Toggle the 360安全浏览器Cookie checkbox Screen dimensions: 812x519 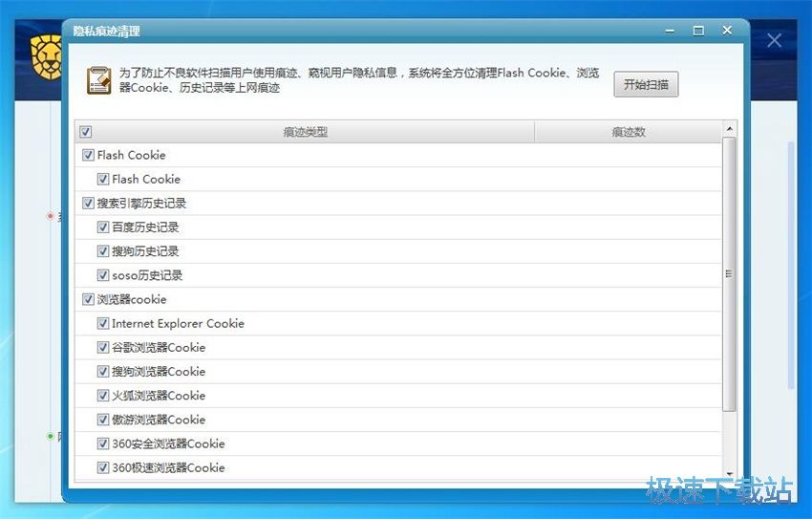tap(103, 443)
